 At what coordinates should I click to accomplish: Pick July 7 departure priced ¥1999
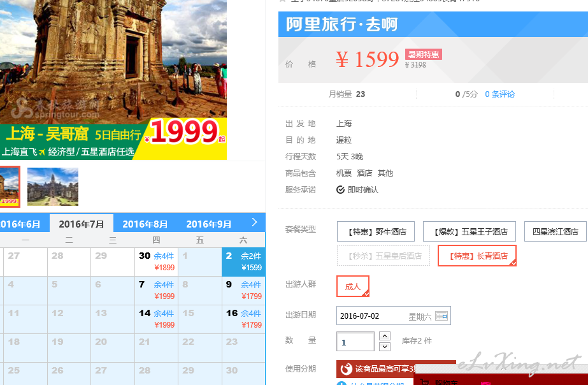point(156,291)
